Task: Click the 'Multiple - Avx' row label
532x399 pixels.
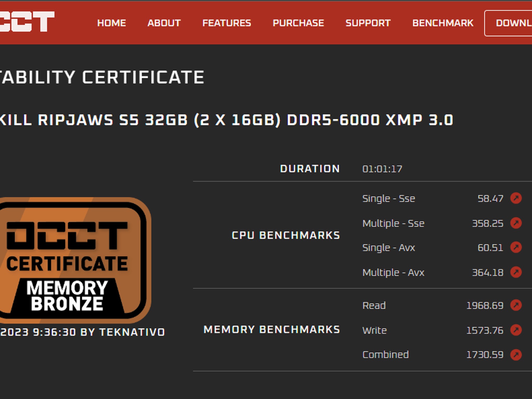Action: pos(393,273)
